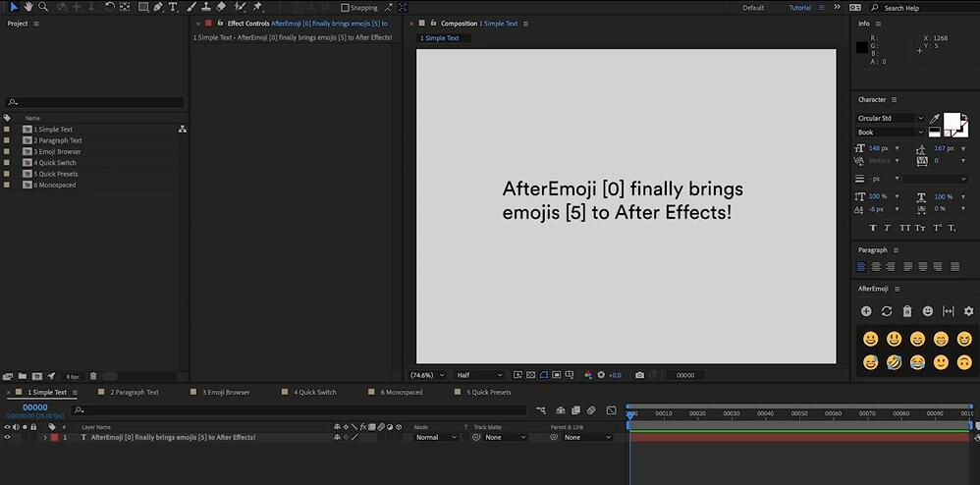Image resolution: width=980 pixels, height=485 pixels.
Task: Select the Rotation tool
Action: point(110,7)
